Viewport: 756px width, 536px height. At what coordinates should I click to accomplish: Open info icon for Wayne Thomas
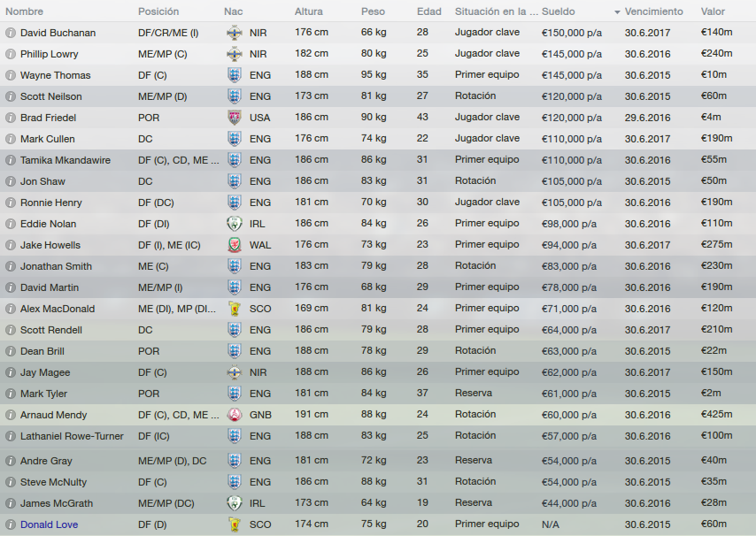click(x=10, y=75)
